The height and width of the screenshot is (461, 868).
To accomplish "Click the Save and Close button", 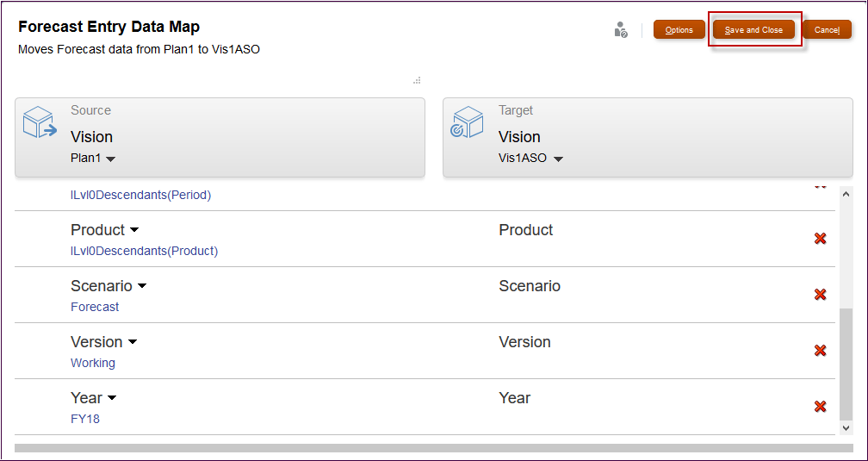I will [754, 30].
